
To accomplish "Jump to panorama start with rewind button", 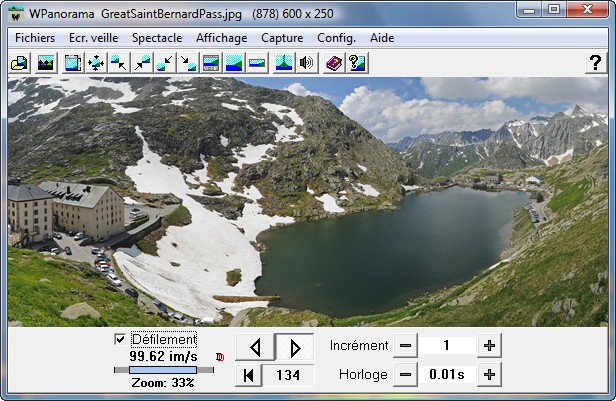I will pos(248,375).
